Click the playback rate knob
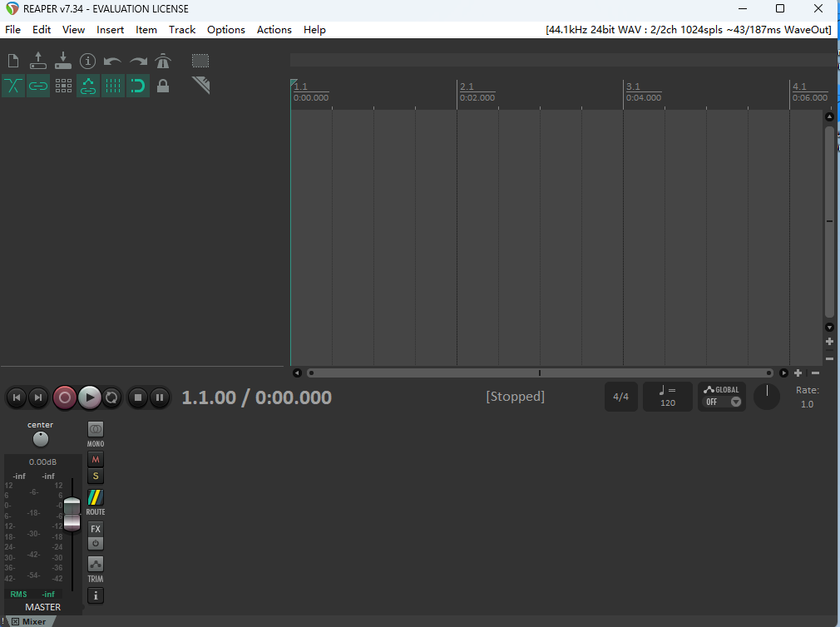This screenshot has height=627, width=840. 767,397
